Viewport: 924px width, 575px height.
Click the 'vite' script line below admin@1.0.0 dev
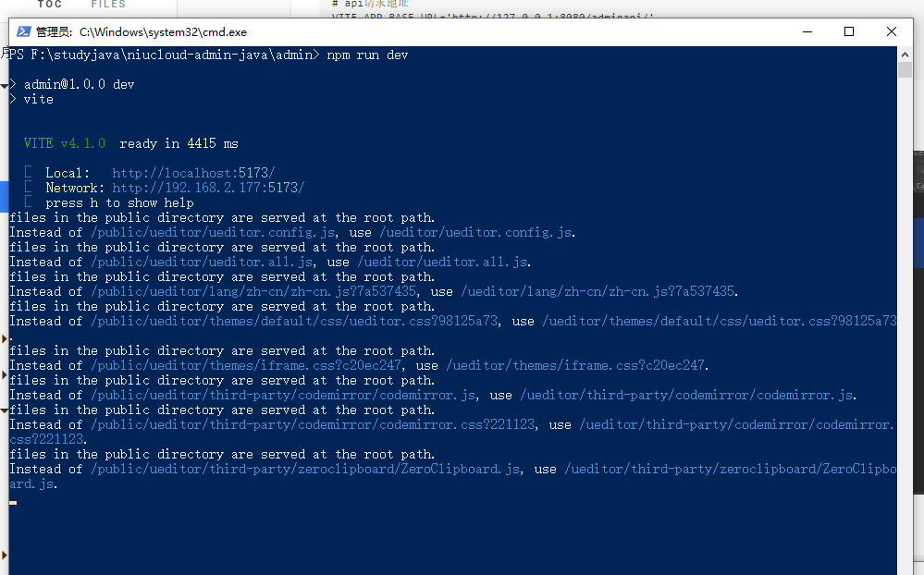pos(38,100)
